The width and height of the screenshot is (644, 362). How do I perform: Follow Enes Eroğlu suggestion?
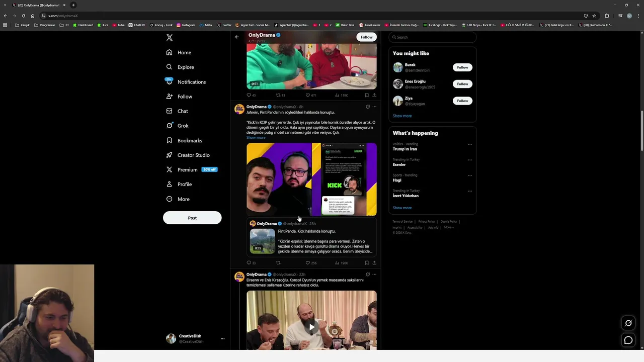point(462,84)
